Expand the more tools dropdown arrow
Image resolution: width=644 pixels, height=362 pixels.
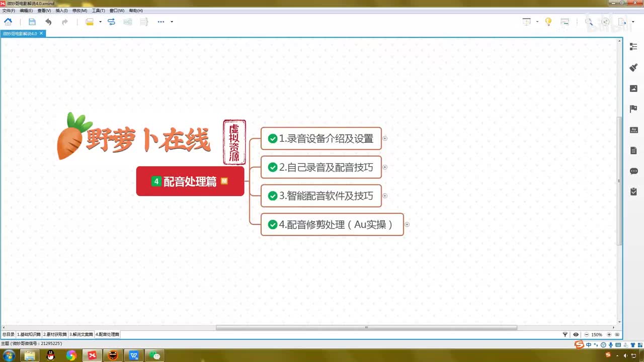click(172, 22)
